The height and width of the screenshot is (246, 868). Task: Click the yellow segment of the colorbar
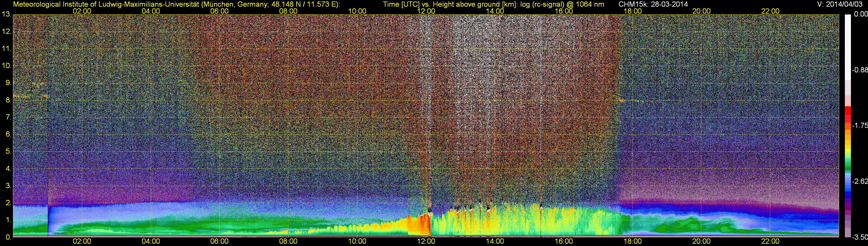click(848, 147)
